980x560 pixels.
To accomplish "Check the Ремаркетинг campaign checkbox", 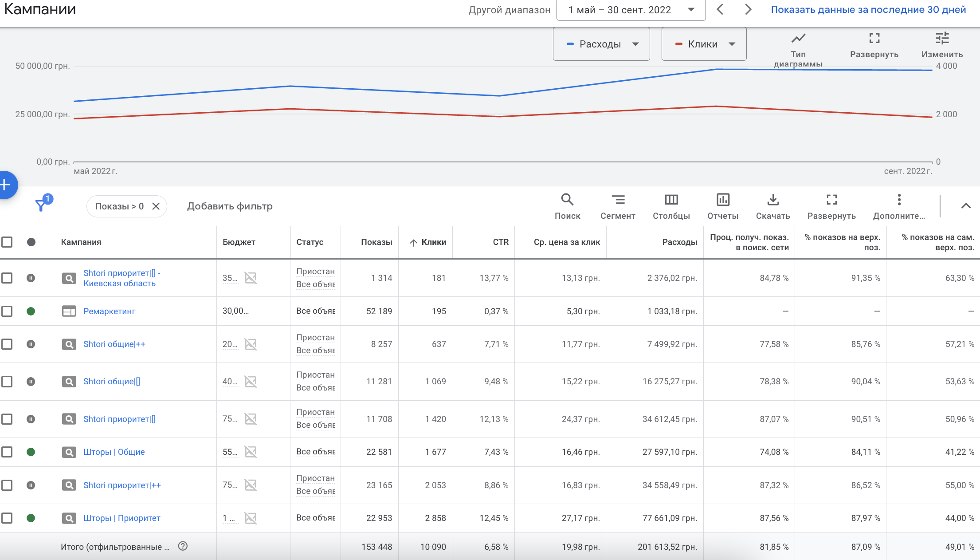I will click(x=7, y=311).
